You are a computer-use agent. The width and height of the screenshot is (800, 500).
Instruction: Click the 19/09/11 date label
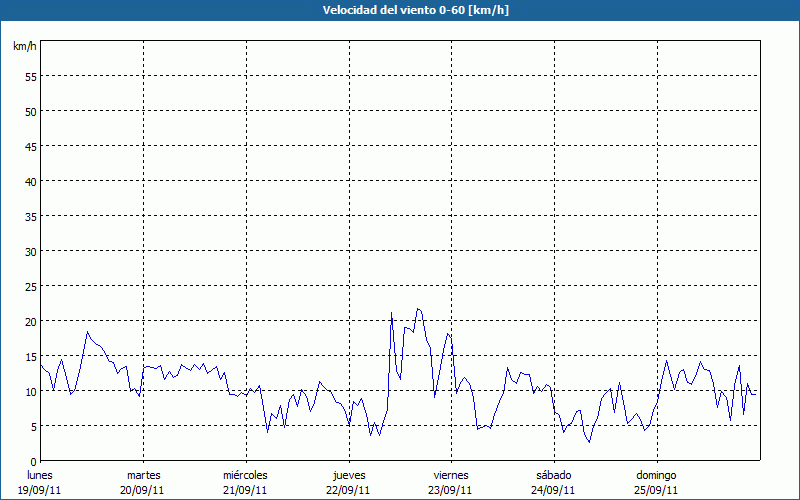tap(39, 490)
